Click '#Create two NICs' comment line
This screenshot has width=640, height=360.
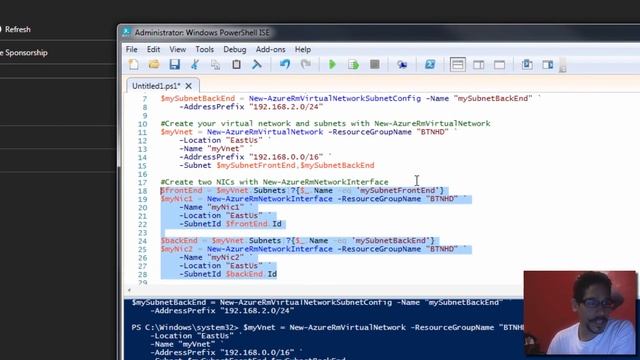[274, 182]
